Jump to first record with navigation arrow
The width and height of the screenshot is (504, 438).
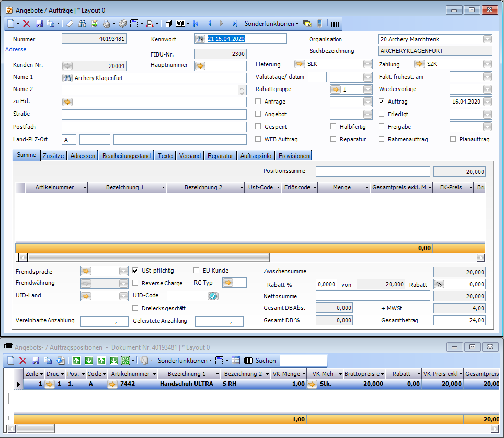tap(196, 24)
